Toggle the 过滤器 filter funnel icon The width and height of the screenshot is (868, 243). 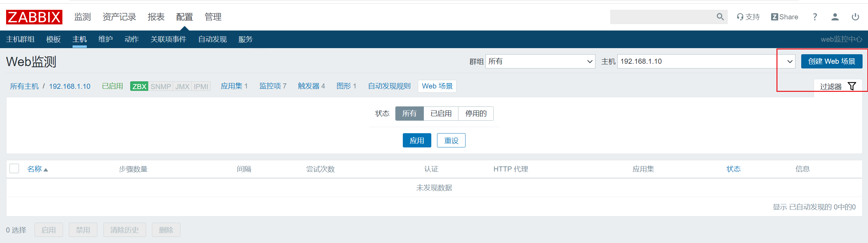(x=852, y=86)
